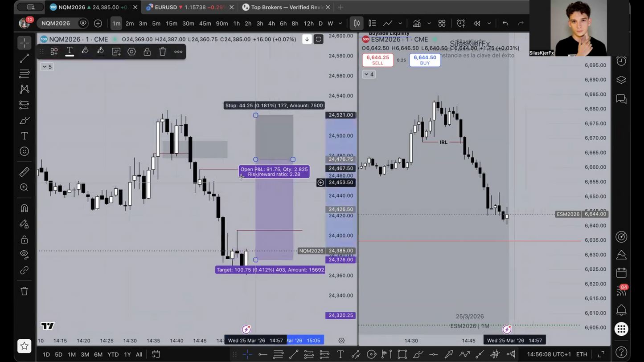Screen dimensions: 644x362
Task: Switch to the Top Brokers browser tab
Action: click(286, 7)
